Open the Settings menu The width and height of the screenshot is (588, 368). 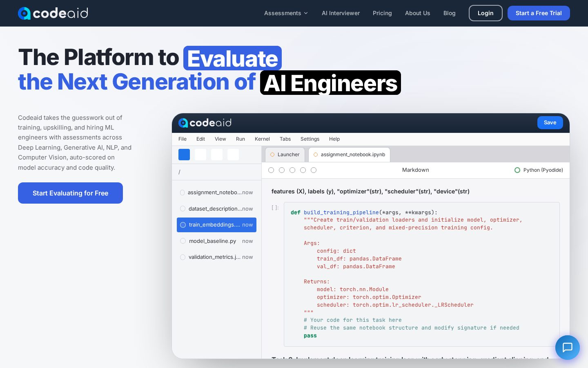pyautogui.click(x=310, y=139)
